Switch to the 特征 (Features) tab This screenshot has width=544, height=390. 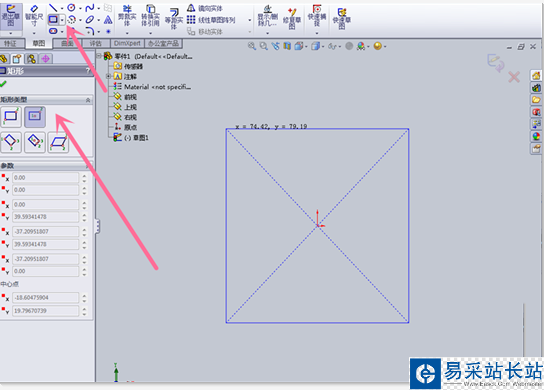point(11,43)
